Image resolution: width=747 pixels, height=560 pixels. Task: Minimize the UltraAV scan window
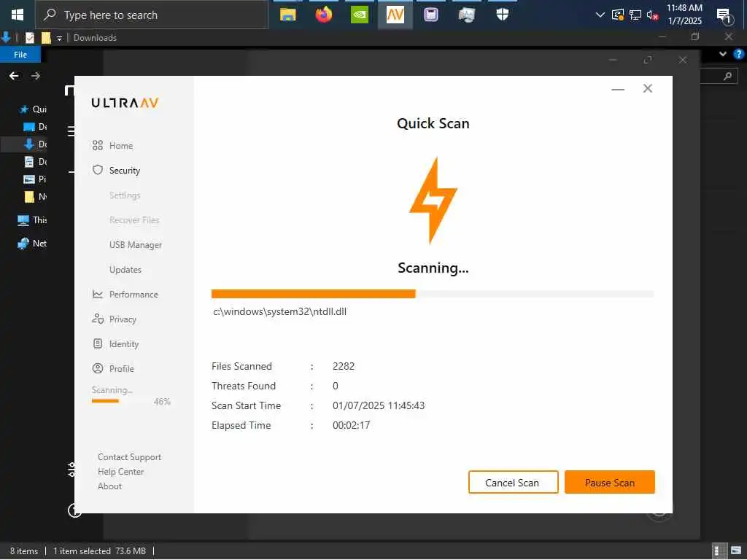tap(618, 89)
